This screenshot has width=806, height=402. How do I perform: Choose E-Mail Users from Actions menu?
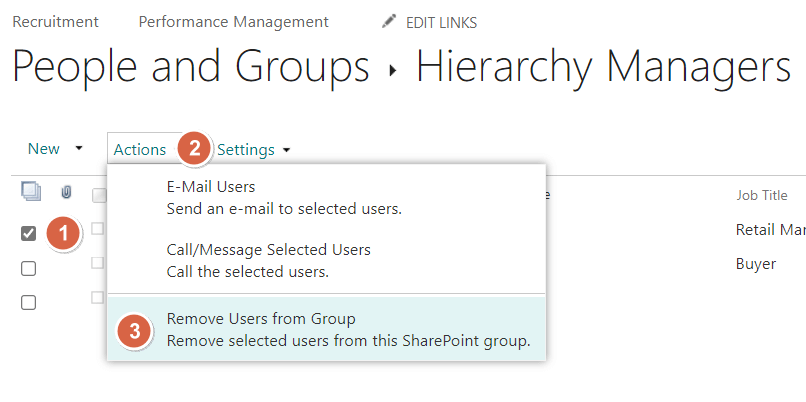pos(326,197)
